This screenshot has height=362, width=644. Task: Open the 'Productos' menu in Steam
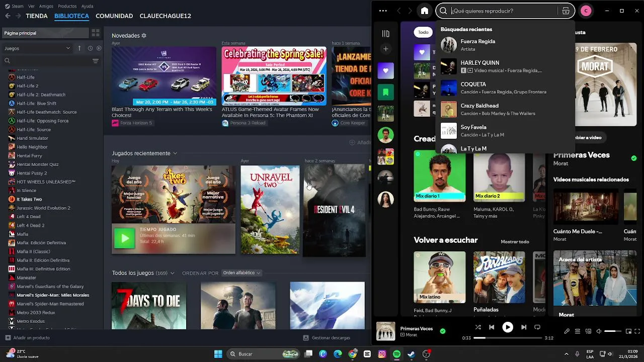[x=67, y=6]
